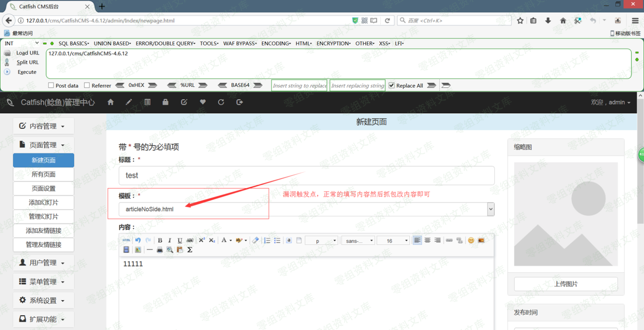
Task: Insert an emoticon using the smiley icon
Action: [471, 241]
